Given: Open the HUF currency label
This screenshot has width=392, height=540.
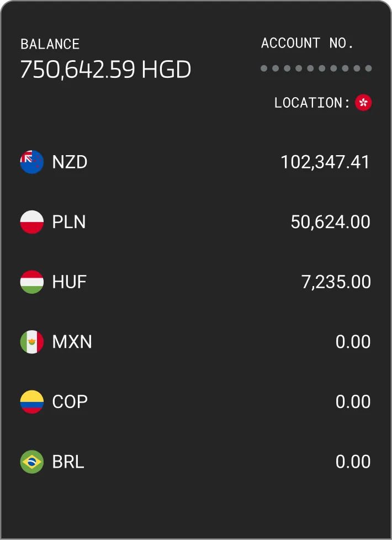Looking at the screenshot, I should (x=69, y=282).
